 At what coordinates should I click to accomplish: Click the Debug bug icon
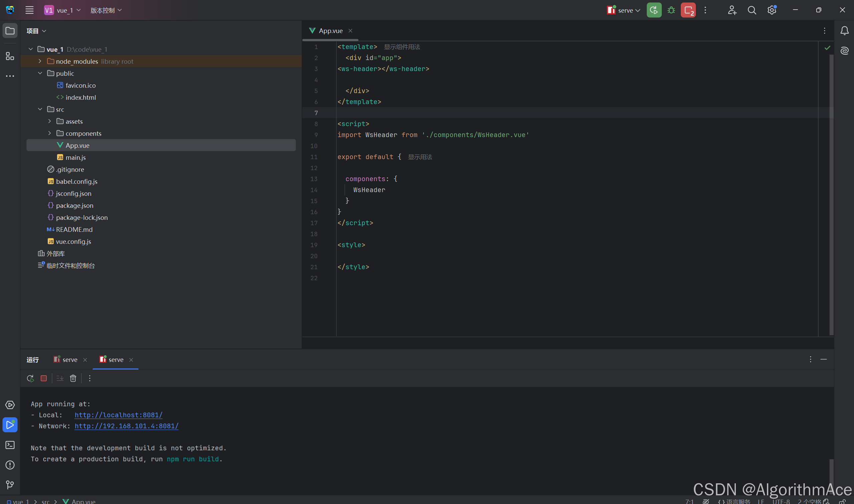pos(671,10)
